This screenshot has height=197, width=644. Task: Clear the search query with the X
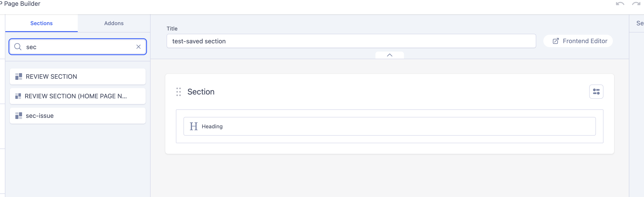pyautogui.click(x=139, y=47)
